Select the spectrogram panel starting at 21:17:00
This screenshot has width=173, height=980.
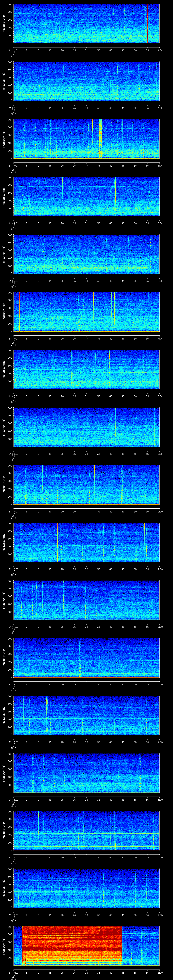87,946
